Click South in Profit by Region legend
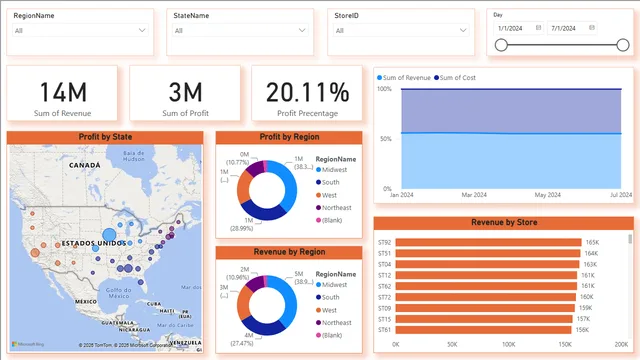640x360 pixels. coord(328,182)
